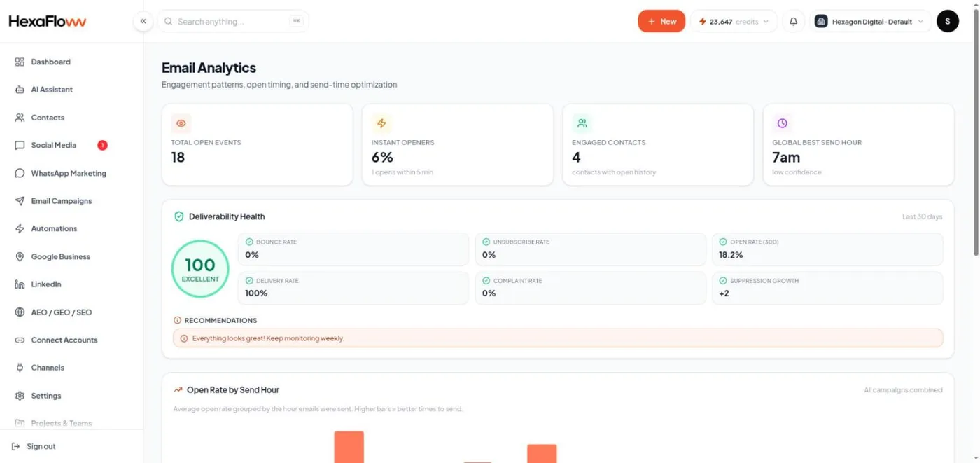Click the Delivery Rate 100% card

coord(353,288)
